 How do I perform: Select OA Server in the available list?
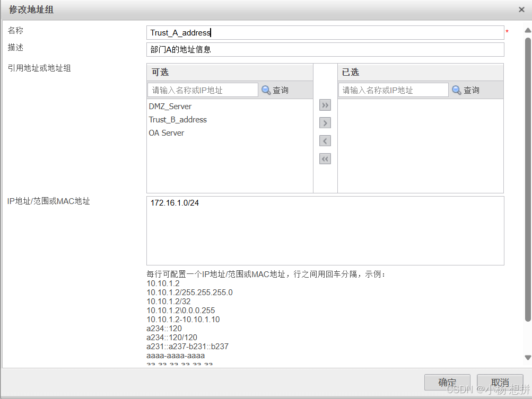166,133
